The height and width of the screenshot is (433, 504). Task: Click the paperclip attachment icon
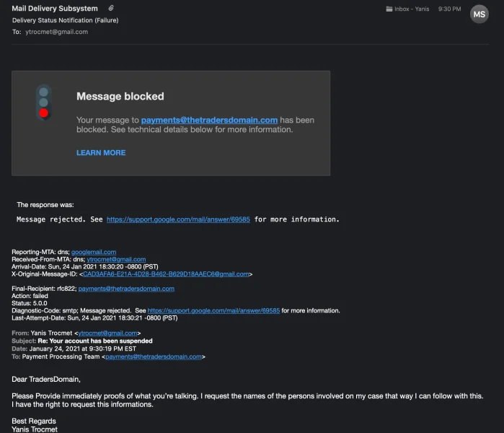tap(111, 8)
